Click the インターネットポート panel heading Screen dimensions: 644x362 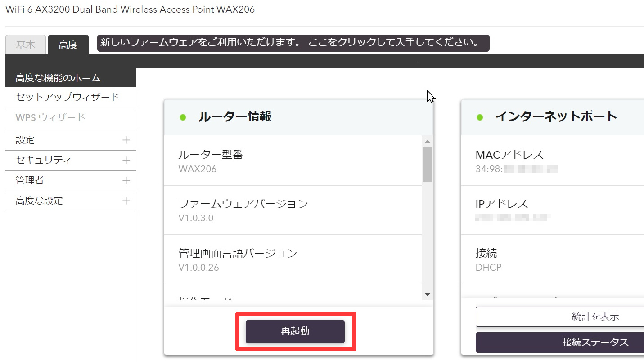556,117
